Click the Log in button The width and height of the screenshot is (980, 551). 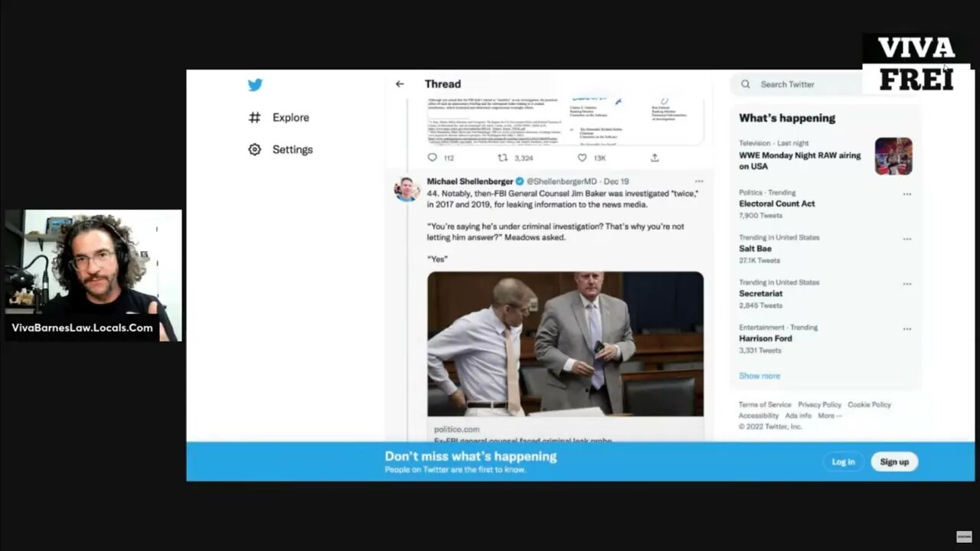(843, 461)
